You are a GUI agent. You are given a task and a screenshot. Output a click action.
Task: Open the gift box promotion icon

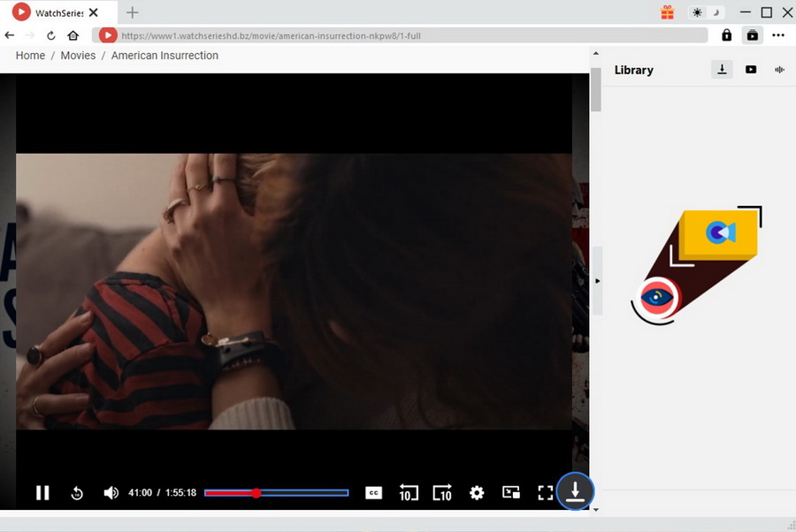pos(668,12)
